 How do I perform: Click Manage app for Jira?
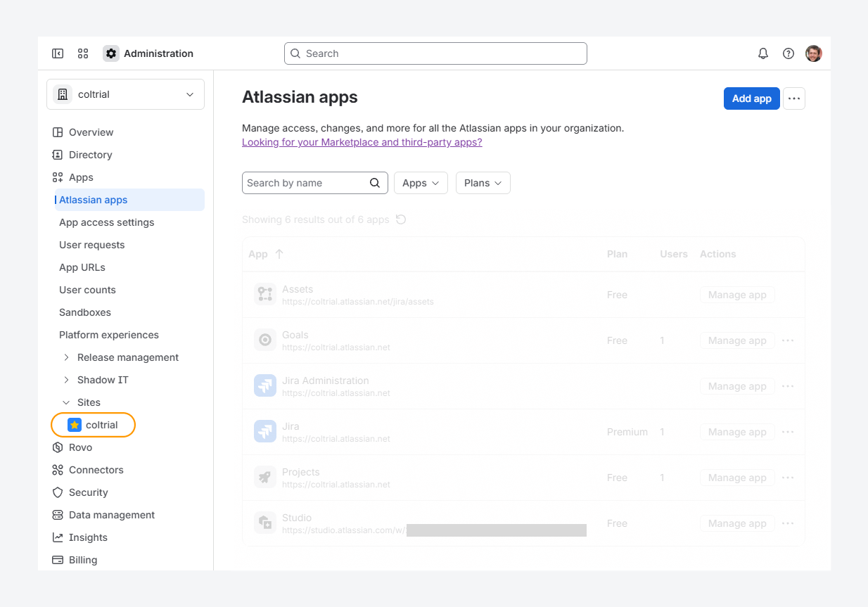click(737, 432)
